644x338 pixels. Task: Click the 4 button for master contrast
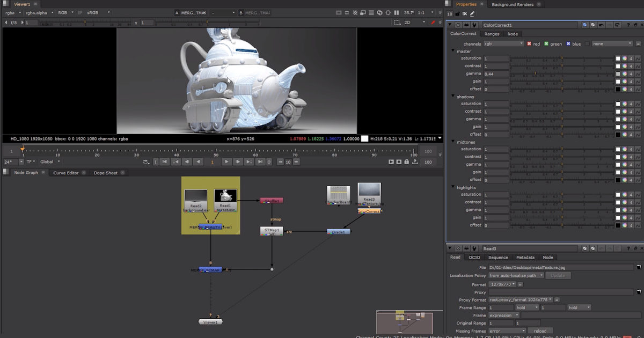tap(632, 66)
